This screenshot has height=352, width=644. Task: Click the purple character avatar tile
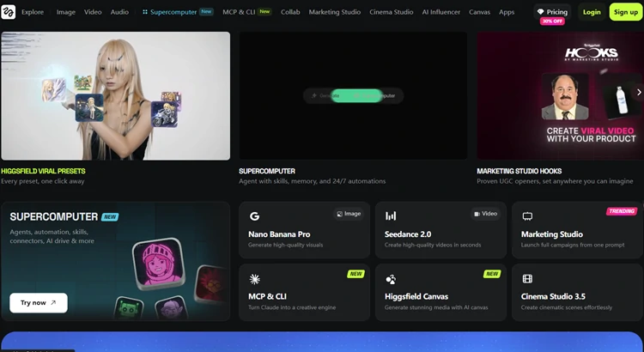point(172,308)
